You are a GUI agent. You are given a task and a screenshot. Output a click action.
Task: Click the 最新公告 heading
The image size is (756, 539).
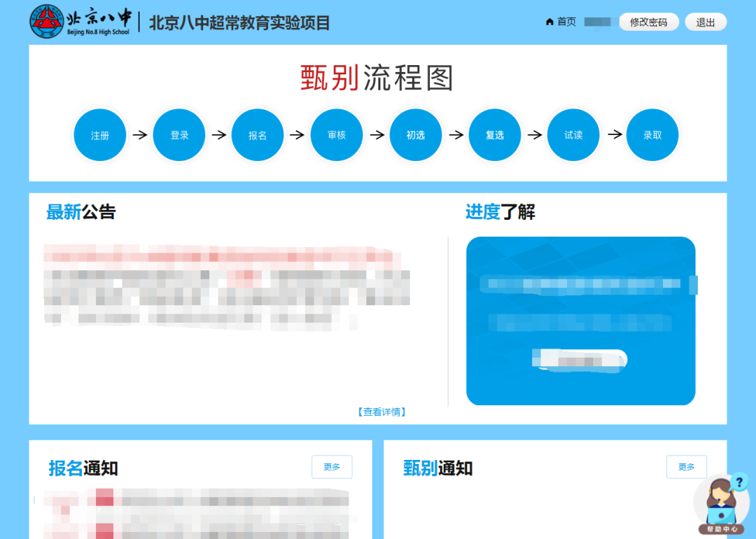click(81, 211)
